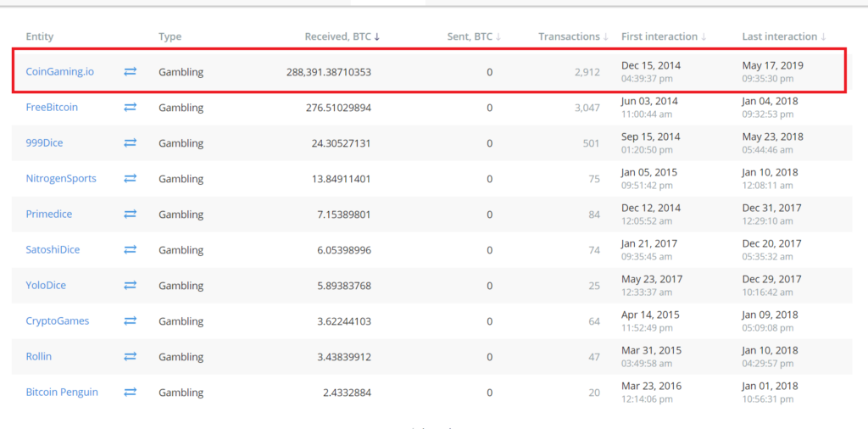
Task: Sort table by First interaction column
Action: pos(664,36)
